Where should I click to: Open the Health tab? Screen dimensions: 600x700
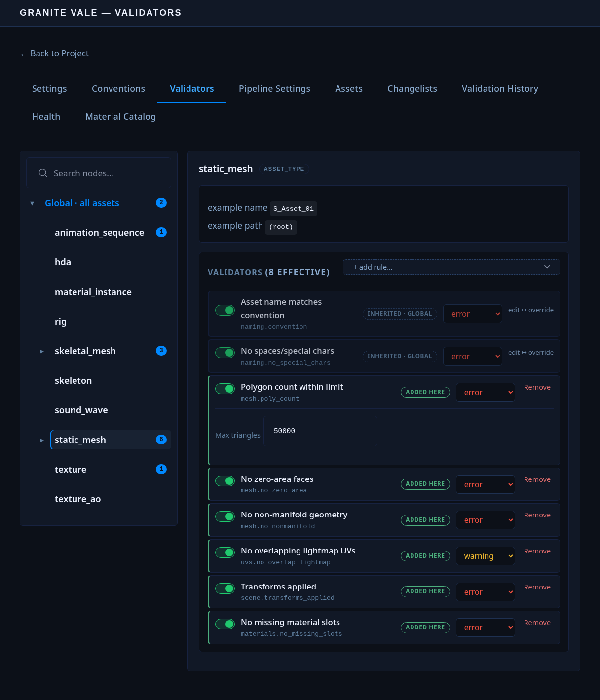[46, 117]
